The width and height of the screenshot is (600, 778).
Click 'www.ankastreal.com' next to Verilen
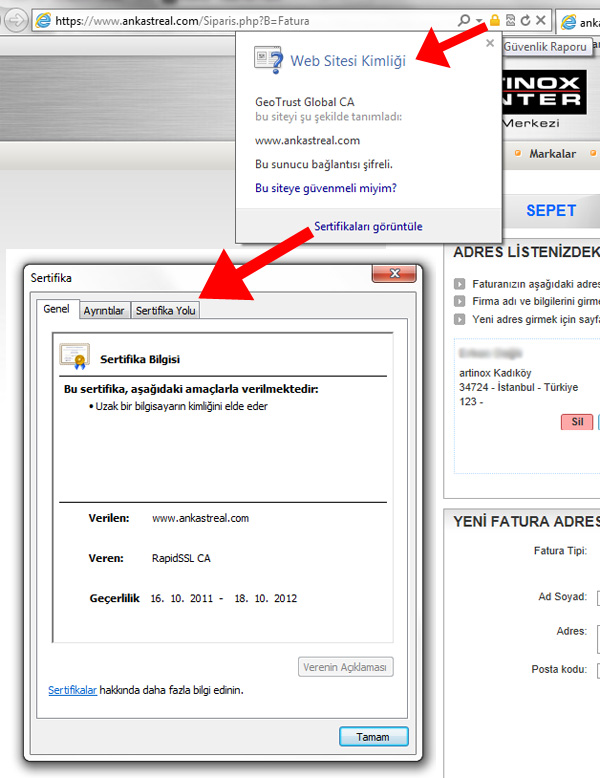[x=200, y=518]
